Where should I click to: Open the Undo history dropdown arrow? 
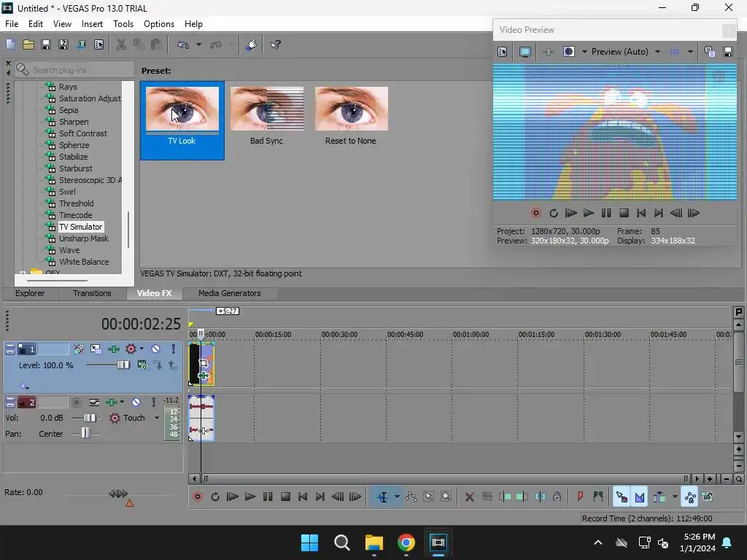coord(198,44)
